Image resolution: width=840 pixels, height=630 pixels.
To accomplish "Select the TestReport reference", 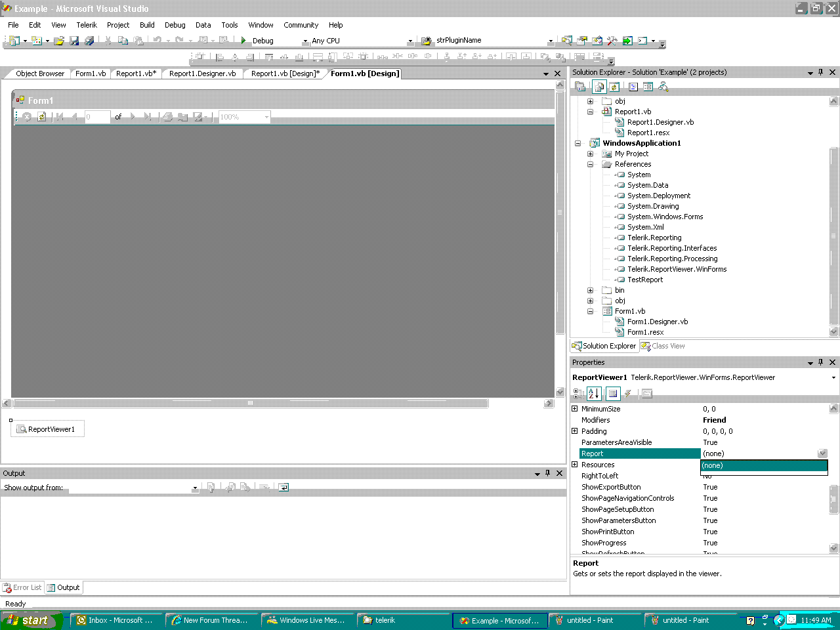I will (644, 280).
